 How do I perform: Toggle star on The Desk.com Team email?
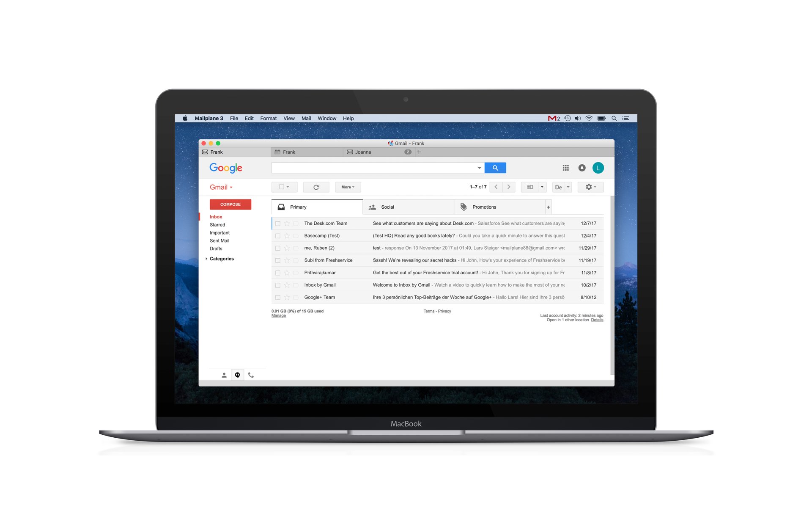(287, 223)
